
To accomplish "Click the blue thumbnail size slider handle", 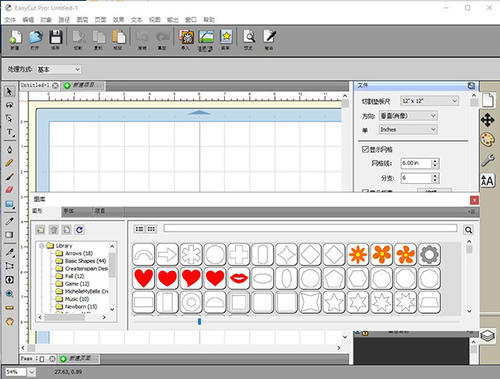I will [x=199, y=321].
